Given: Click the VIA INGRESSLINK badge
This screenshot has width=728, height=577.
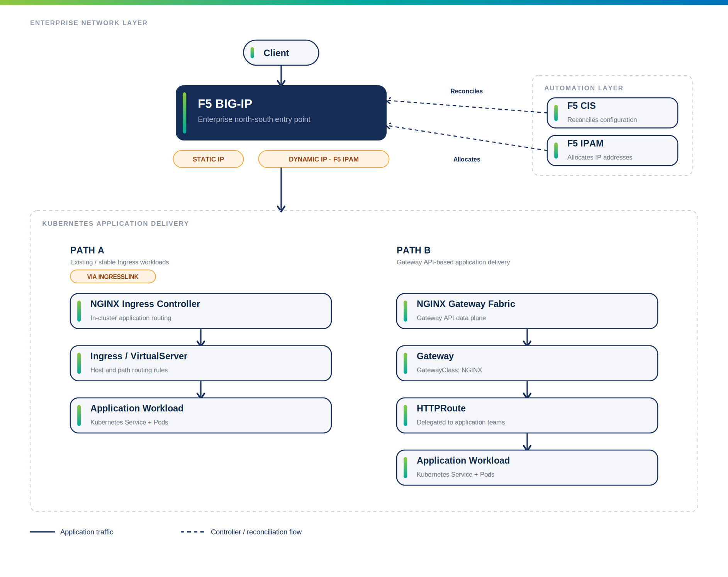Looking at the screenshot, I should 113,277.
